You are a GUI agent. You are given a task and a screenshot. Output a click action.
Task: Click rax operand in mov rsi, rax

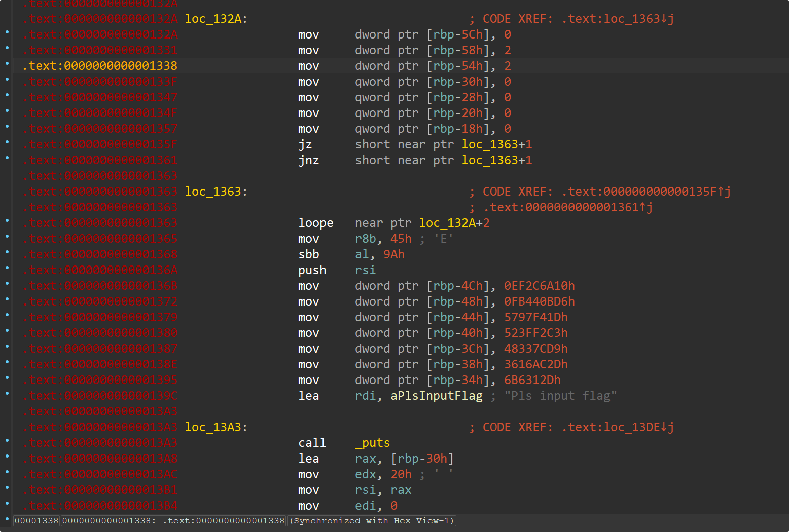click(x=401, y=490)
